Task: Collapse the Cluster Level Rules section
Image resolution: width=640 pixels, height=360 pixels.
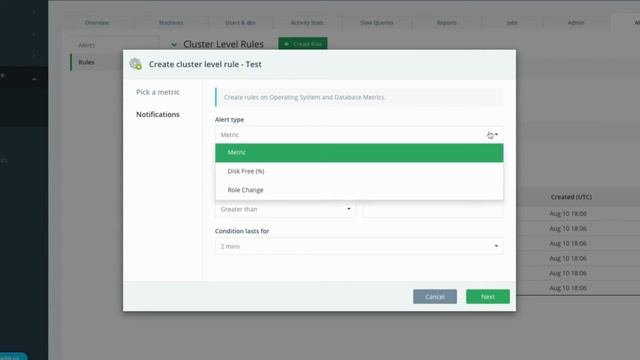Action: coord(174,44)
